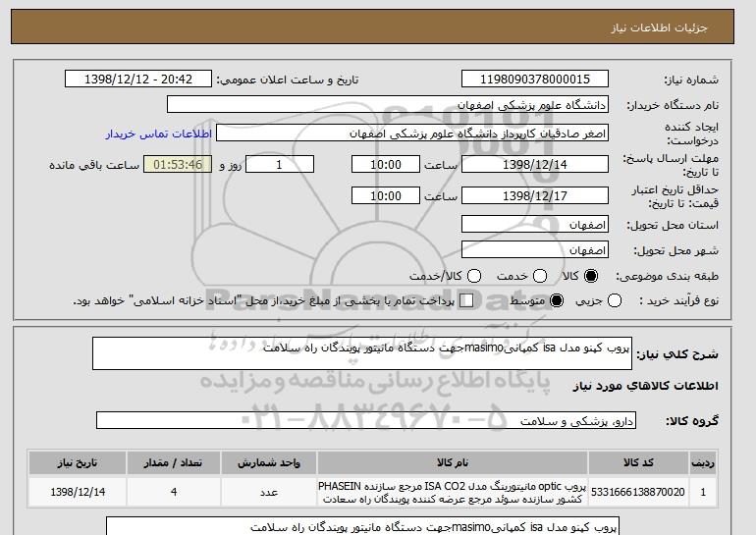Click the countdown timer 01:53:46
This screenshot has width=756, height=535.
(178, 164)
